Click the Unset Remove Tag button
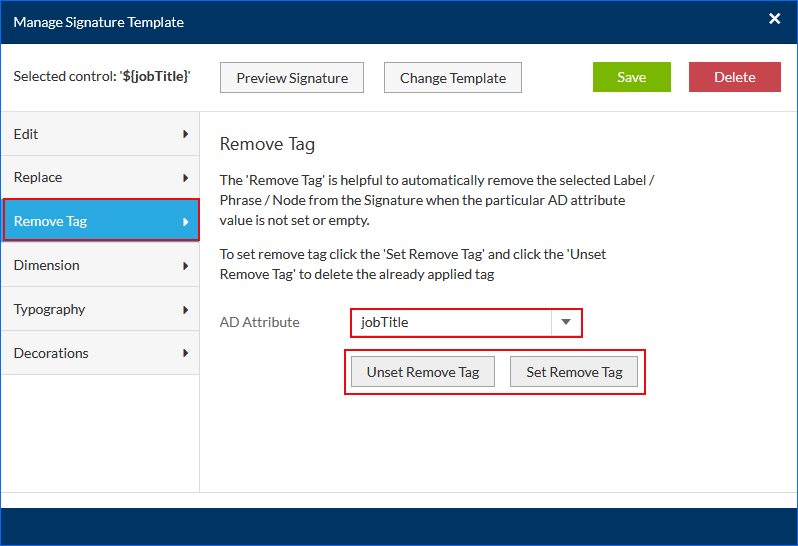Viewport: 798px width, 546px height. click(423, 372)
